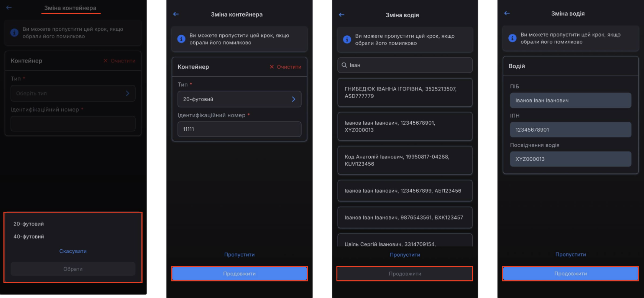Select driver Іванов with license XYZ000013
This screenshot has width=644, height=298.
click(x=405, y=126)
